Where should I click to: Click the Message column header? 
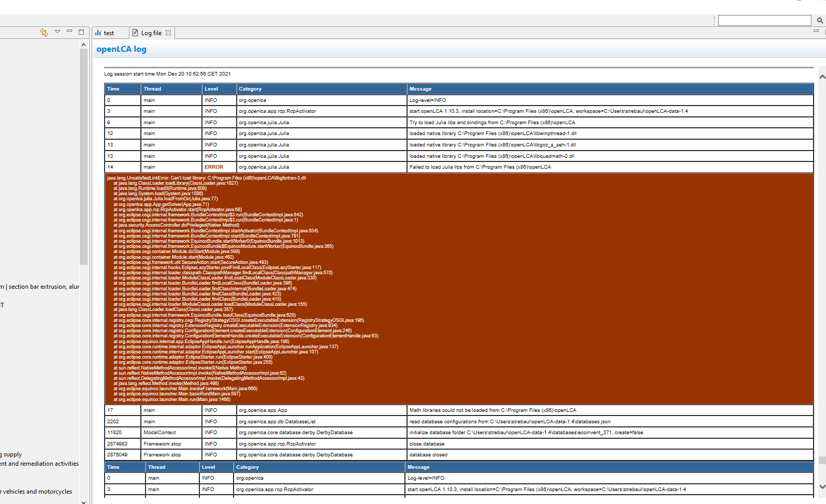point(420,89)
